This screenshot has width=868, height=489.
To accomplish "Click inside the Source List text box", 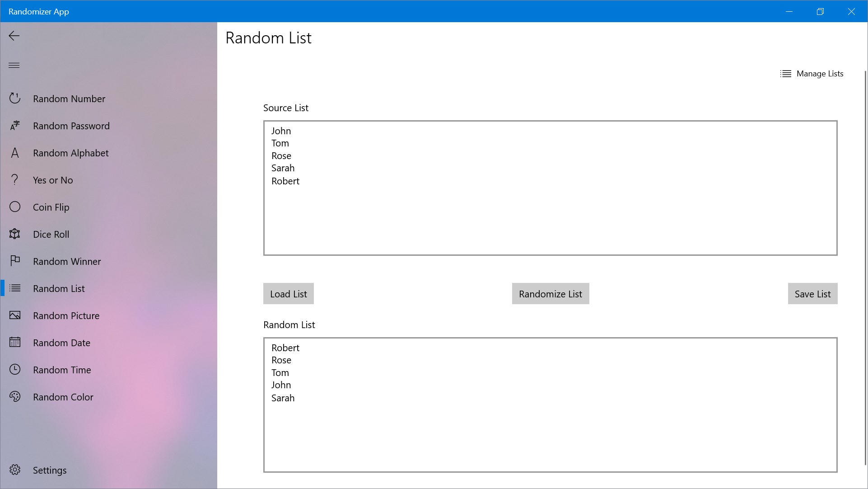I will pyautogui.click(x=550, y=217).
